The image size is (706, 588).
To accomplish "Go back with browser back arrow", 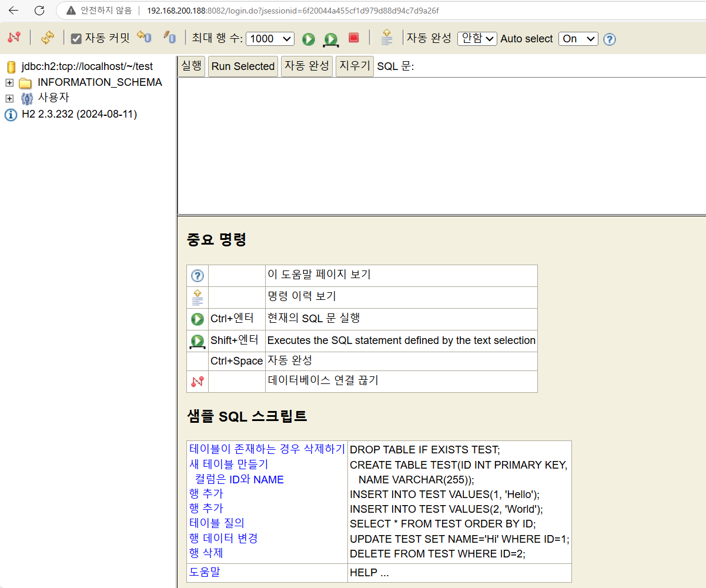I will coord(14,11).
